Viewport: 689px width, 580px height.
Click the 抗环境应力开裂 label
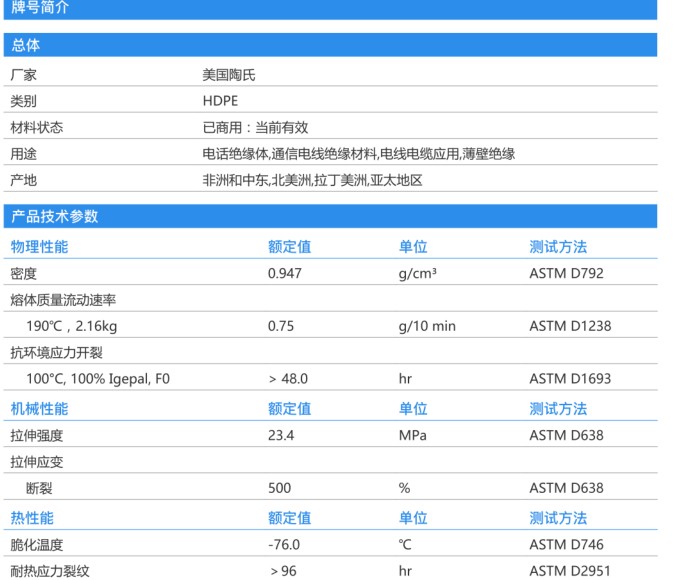coord(57,352)
